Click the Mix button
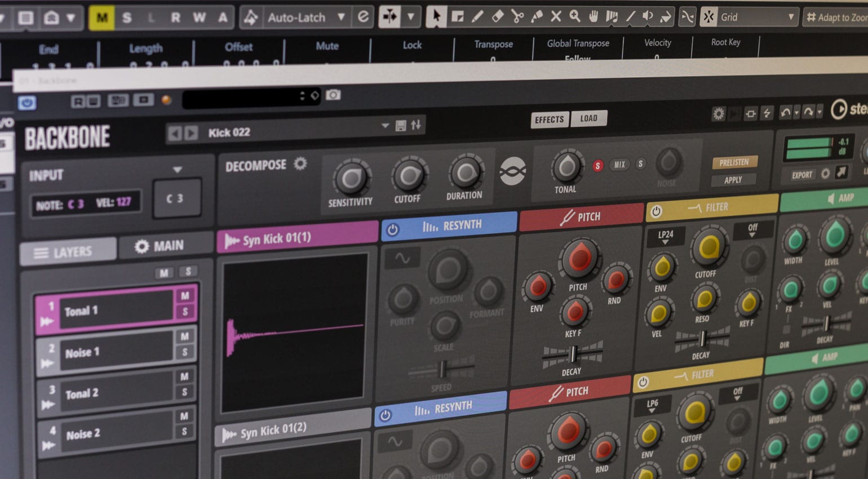868x479 pixels. [619, 165]
